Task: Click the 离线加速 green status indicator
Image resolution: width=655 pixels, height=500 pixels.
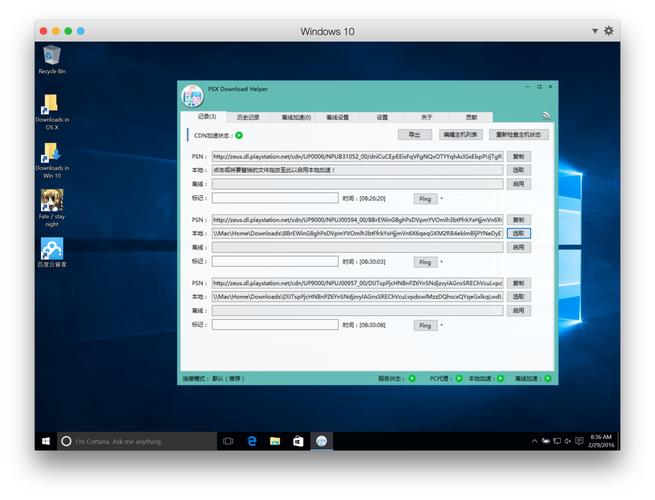Action: tap(548, 378)
